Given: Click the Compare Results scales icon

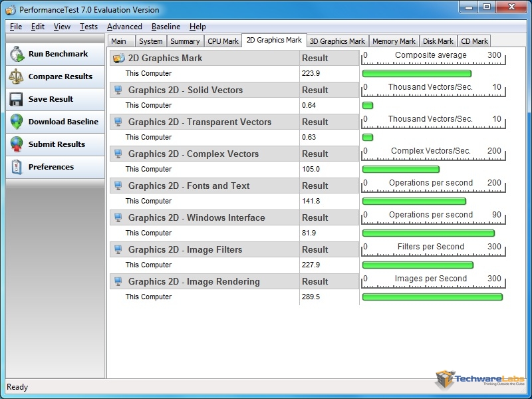Looking at the screenshot, I should pyautogui.click(x=17, y=76).
